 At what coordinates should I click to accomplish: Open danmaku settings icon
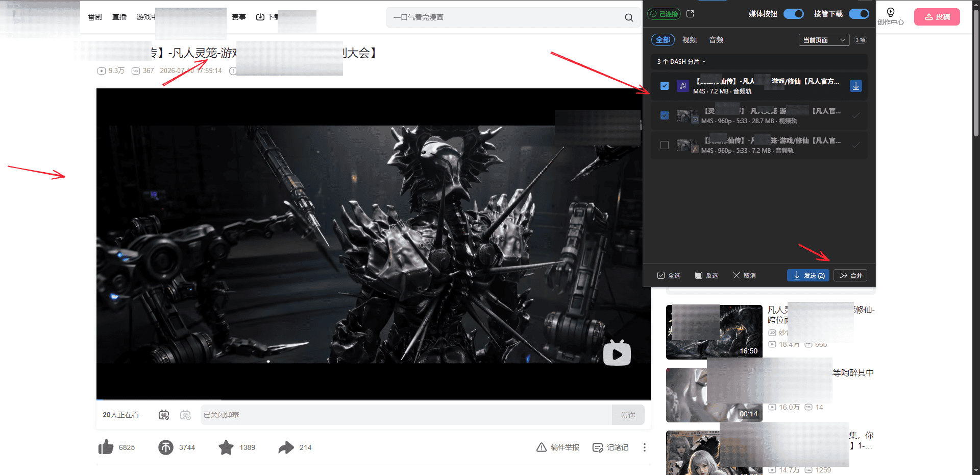(x=186, y=415)
